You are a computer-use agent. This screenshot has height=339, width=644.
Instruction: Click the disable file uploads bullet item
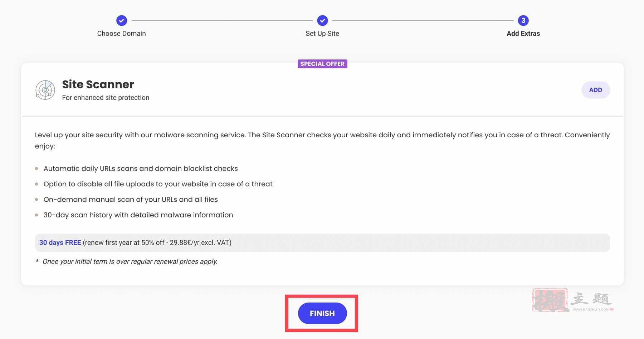point(158,184)
